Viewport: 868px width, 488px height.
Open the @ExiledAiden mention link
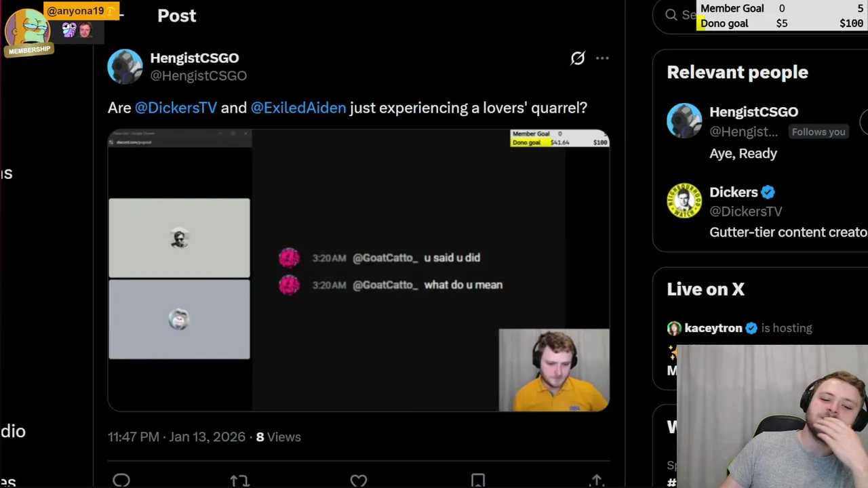pos(298,108)
